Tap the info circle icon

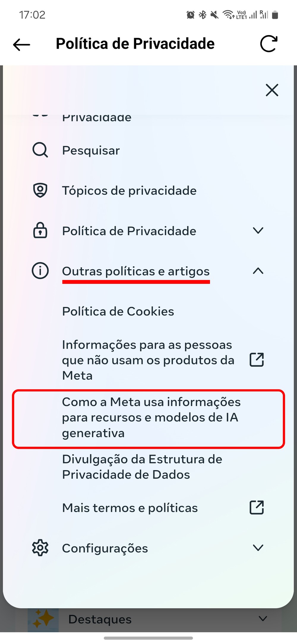point(40,271)
